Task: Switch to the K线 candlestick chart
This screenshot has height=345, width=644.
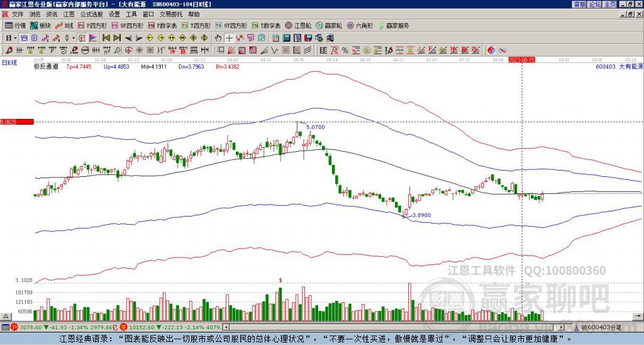Action: (x=64, y=25)
